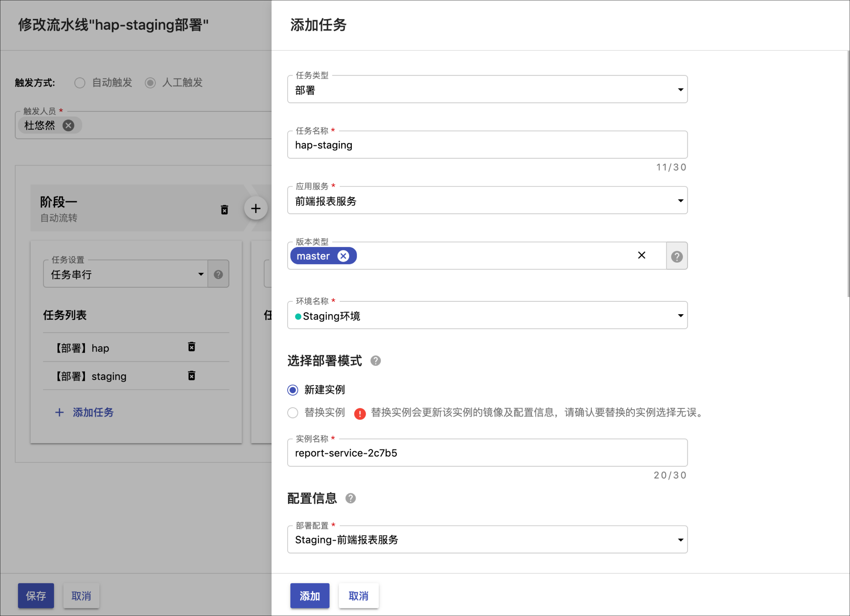850x616 pixels.
Task: Open help icon beside 版本类型
Action: tap(677, 256)
